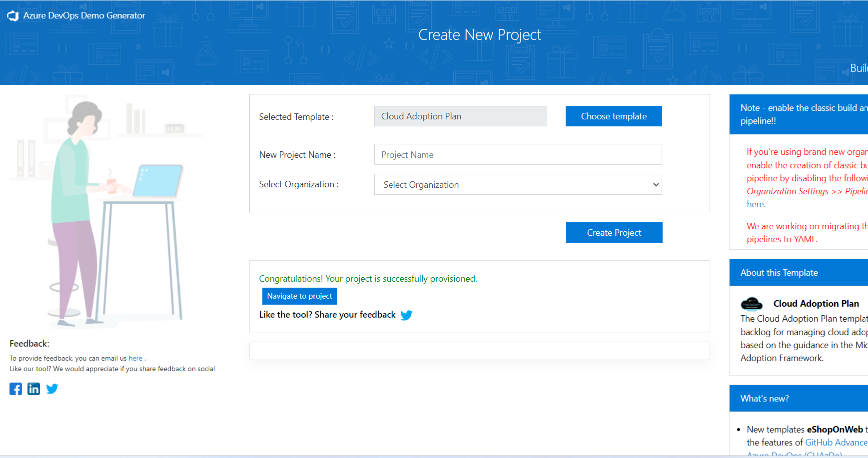Viewport: 868px width, 458px height.
Task: Click the Create Project button
Action: coord(614,232)
